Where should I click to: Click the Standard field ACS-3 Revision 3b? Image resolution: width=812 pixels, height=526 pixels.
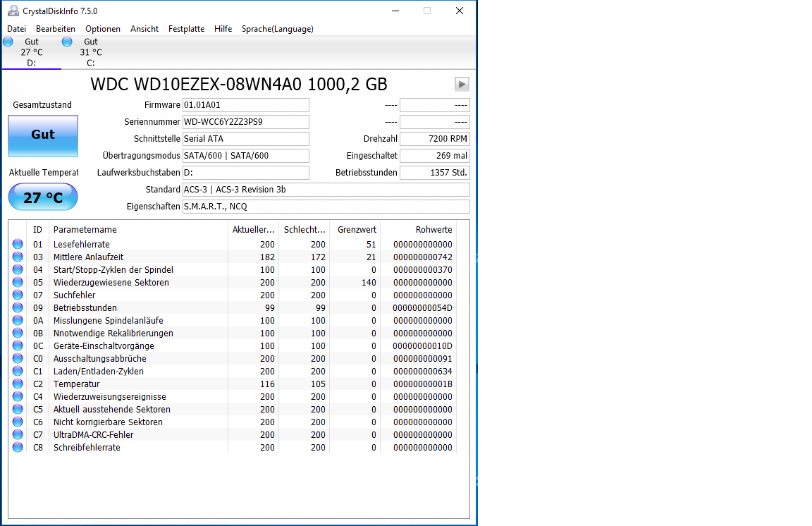326,190
